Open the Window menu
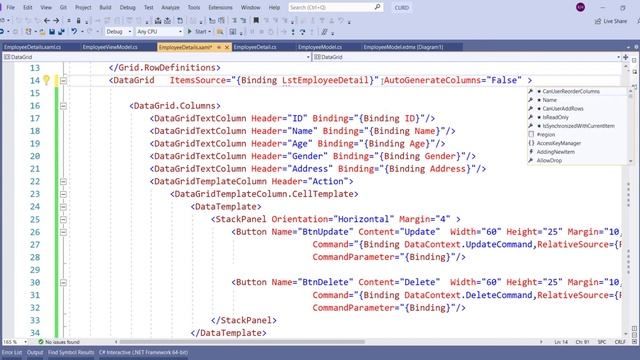 250,7
